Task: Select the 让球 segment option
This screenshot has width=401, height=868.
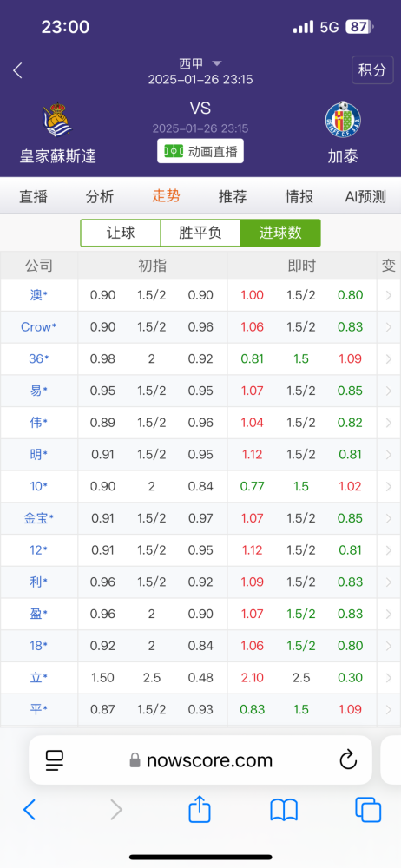Action: (121, 233)
